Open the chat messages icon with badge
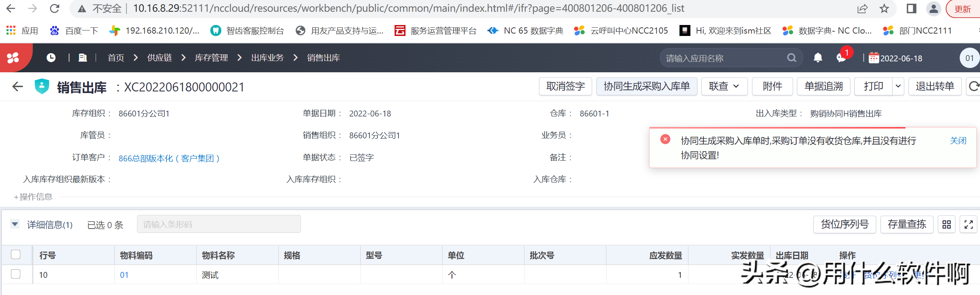The width and height of the screenshot is (980, 295). [841, 58]
